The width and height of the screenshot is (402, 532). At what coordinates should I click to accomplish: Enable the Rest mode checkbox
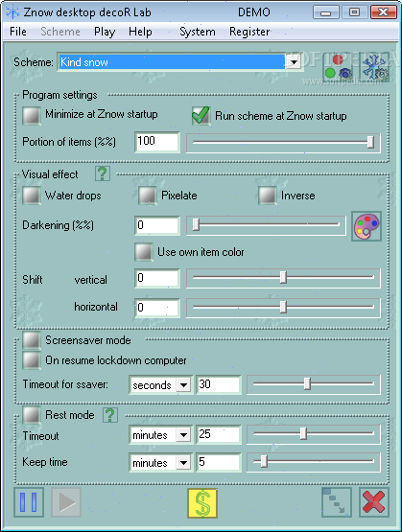(32, 415)
